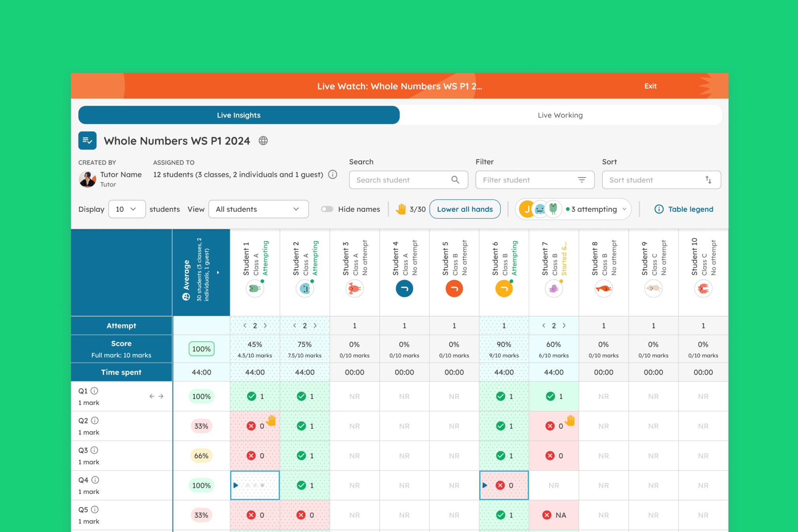The image size is (798, 532).
Task: Select the Live Insights tab
Action: coord(239,115)
